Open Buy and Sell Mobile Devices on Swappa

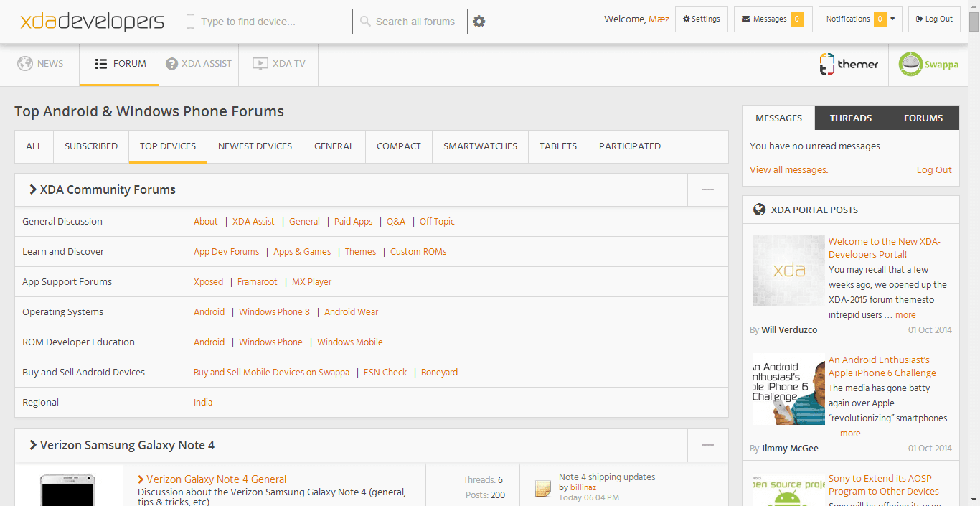click(271, 373)
